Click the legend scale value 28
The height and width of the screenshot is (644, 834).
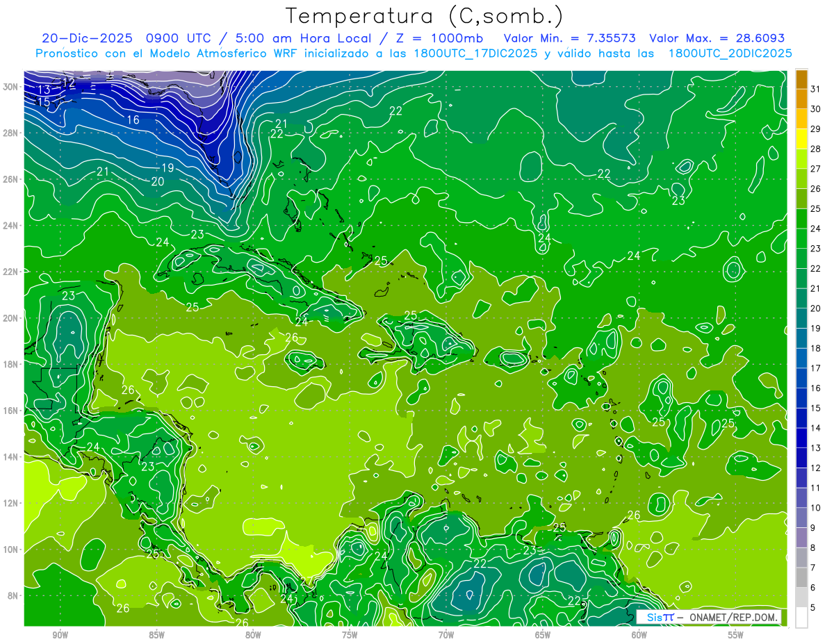(x=816, y=149)
